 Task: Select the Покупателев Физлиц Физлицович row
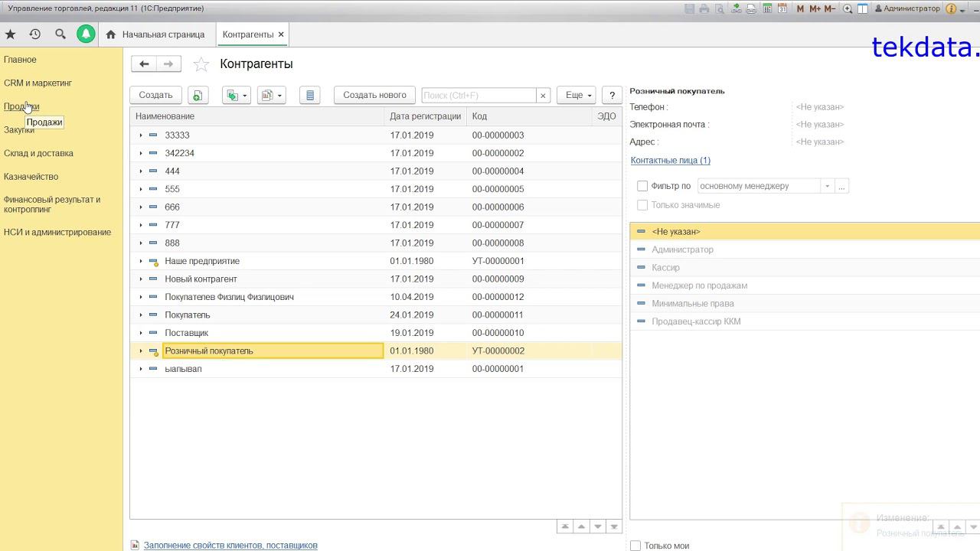(x=375, y=297)
